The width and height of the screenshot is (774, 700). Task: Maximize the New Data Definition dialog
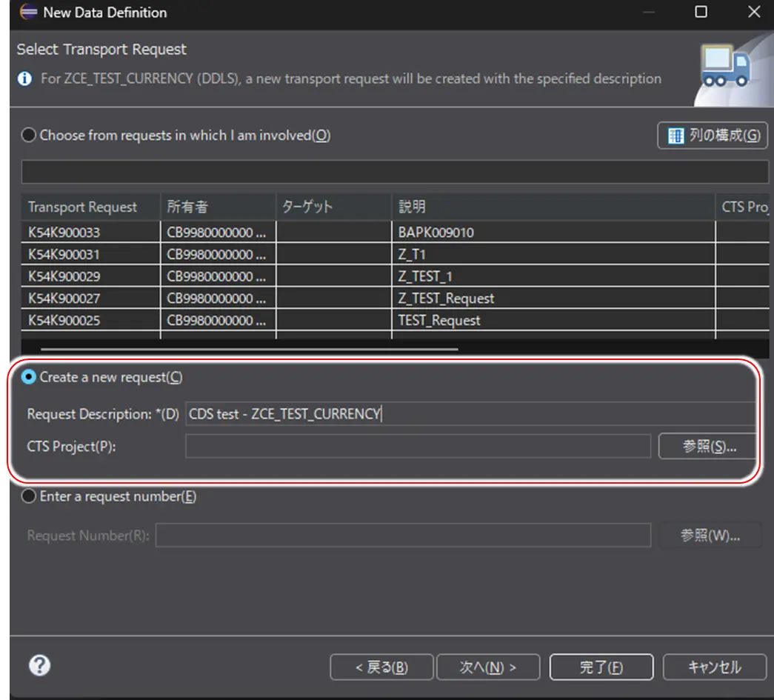[x=701, y=12]
